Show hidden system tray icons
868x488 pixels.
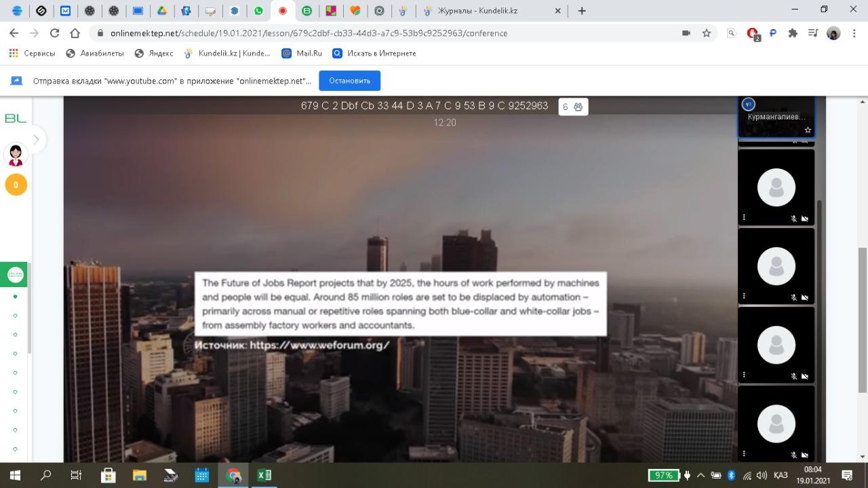701,475
